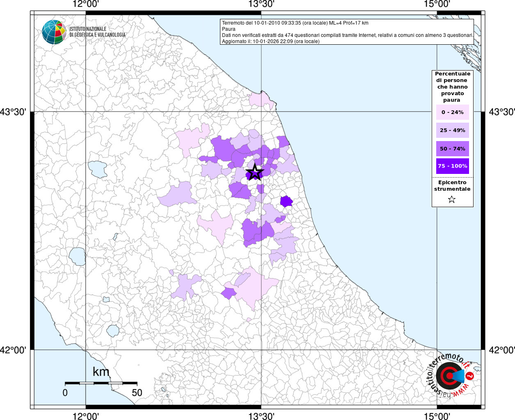Click the black epicenter star on the map
Viewport: 515px width, 420px height.
pyautogui.click(x=254, y=172)
